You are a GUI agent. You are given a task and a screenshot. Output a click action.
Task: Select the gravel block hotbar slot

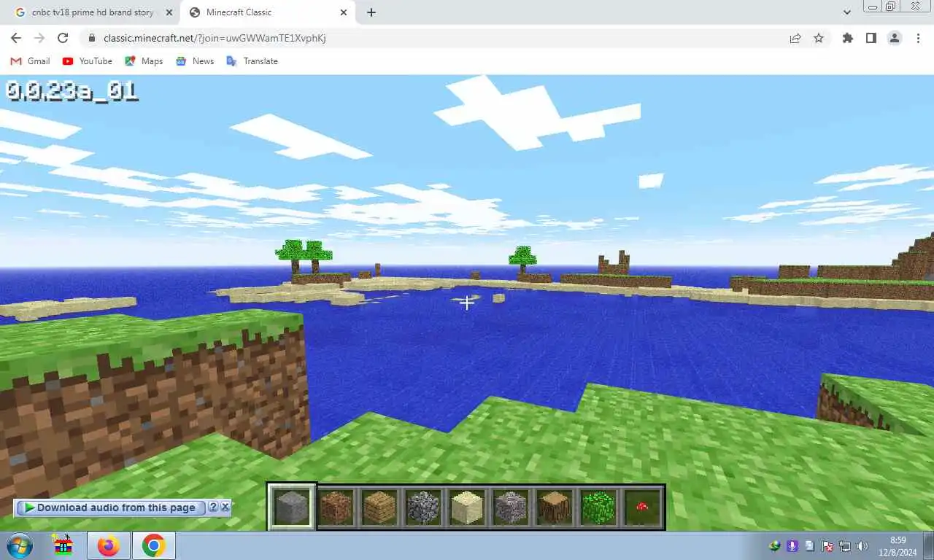click(511, 507)
